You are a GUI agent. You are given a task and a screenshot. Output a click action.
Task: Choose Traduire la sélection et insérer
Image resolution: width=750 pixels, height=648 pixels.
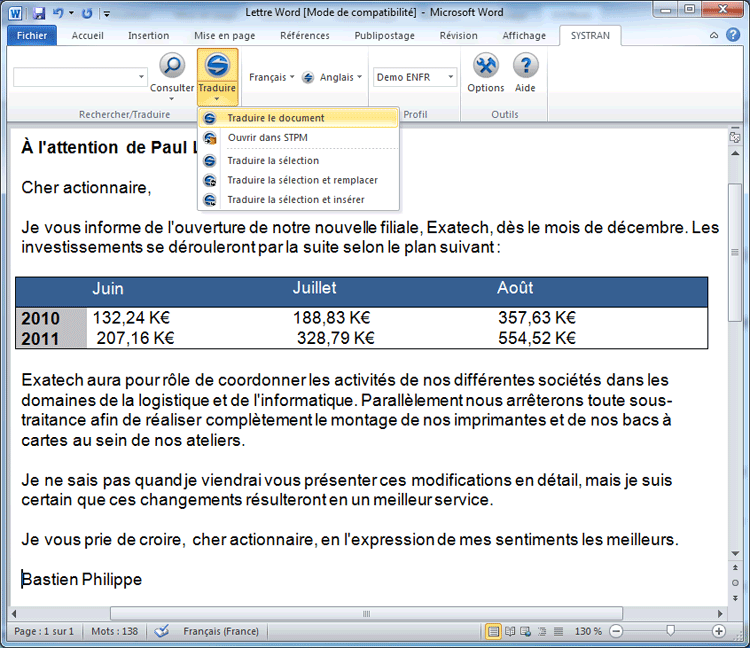pos(298,200)
